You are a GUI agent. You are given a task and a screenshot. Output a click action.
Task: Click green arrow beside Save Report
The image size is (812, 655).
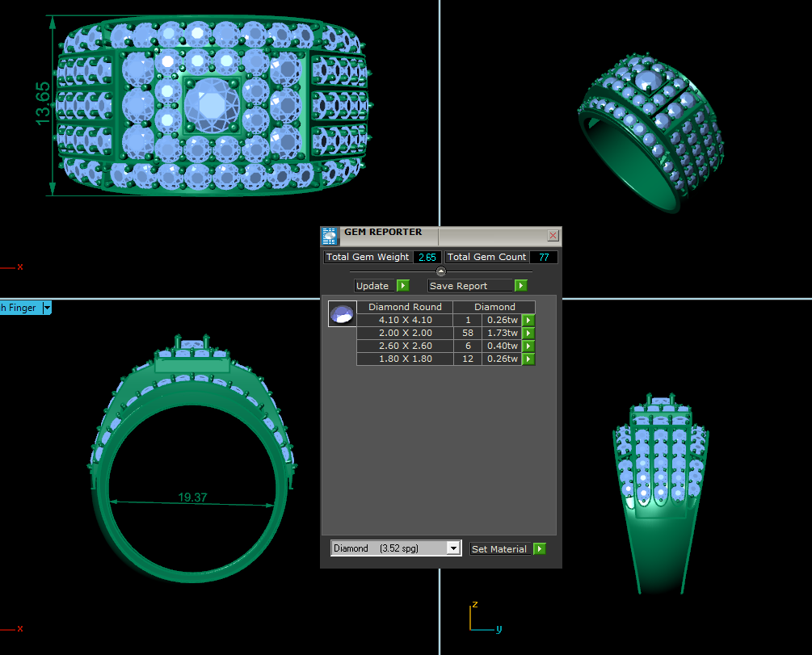click(x=521, y=285)
